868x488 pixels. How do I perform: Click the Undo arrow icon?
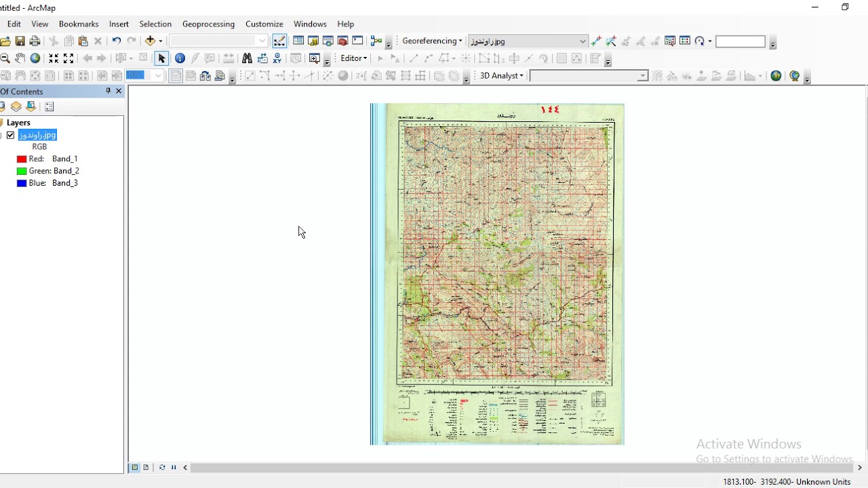(117, 41)
